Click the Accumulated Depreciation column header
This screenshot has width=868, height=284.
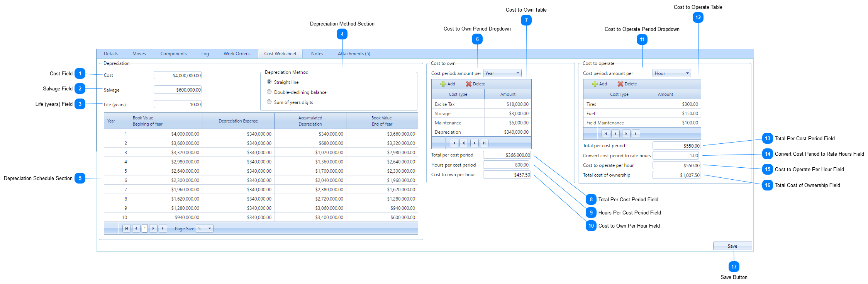pyautogui.click(x=310, y=121)
